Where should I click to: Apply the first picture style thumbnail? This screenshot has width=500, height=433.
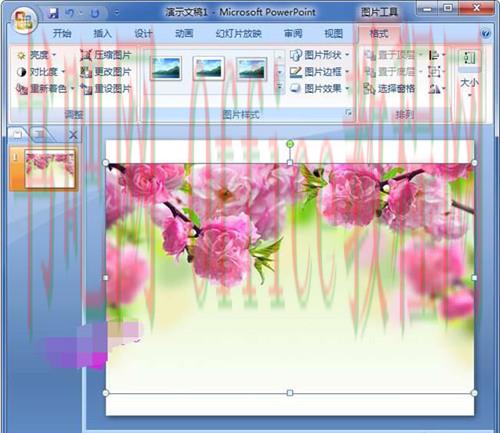click(166, 68)
